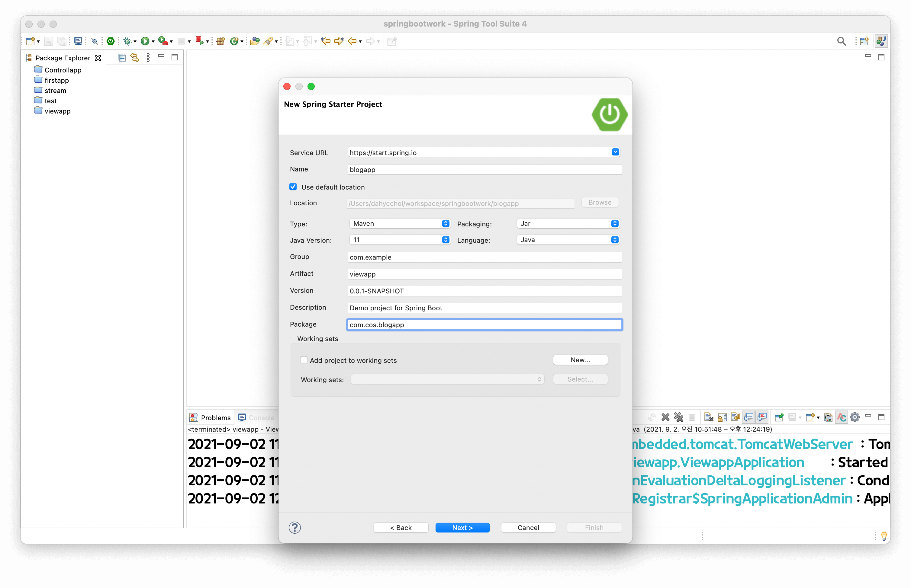Click the green Spring Boot Dashboard icon
Image resolution: width=911 pixels, height=588 pixels.
pyautogui.click(x=111, y=41)
